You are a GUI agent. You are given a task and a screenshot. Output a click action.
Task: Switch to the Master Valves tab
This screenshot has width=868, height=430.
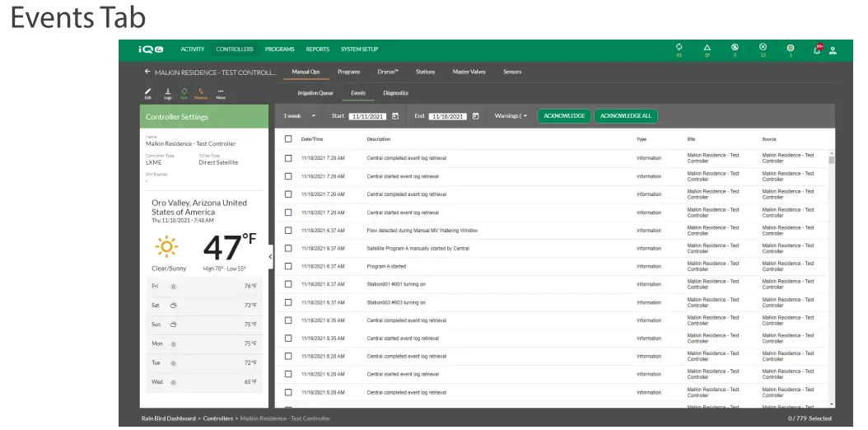click(470, 72)
